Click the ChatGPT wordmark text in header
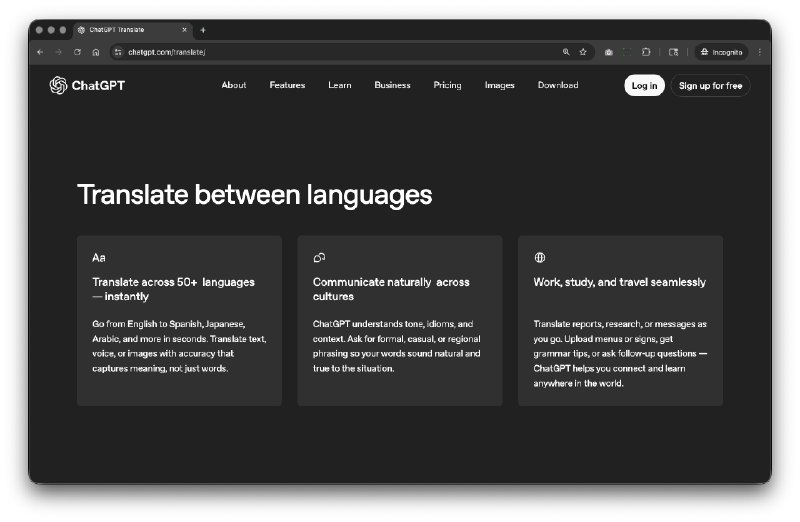 (x=98, y=85)
